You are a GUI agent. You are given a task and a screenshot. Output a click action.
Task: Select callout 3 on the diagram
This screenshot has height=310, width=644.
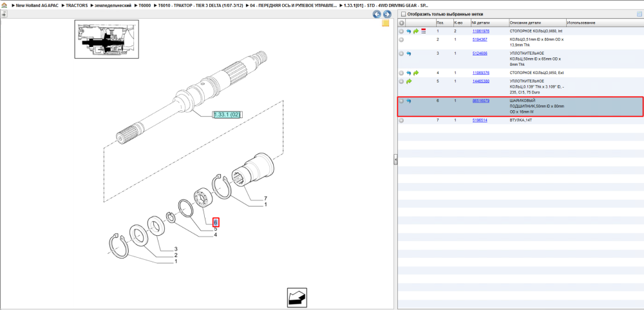click(176, 249)
